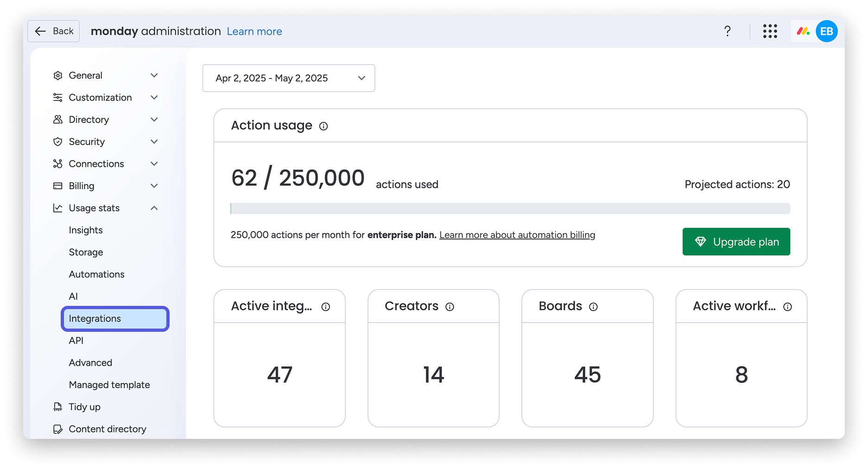Expand the Billing section chevron
The width and height of the screenshot is (868, 469).
click(x=154, y=186)
